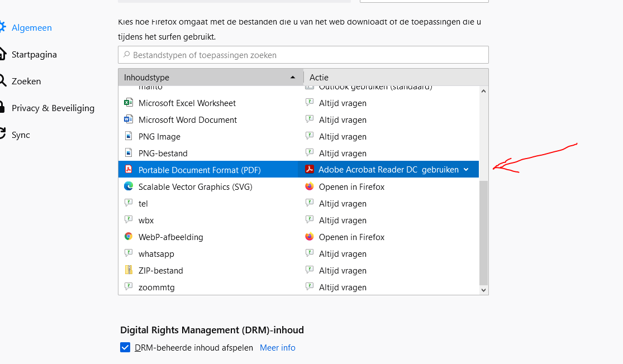Select the Microsoft Word Document row
Viewport: 623px width, 364px height.
298,120
